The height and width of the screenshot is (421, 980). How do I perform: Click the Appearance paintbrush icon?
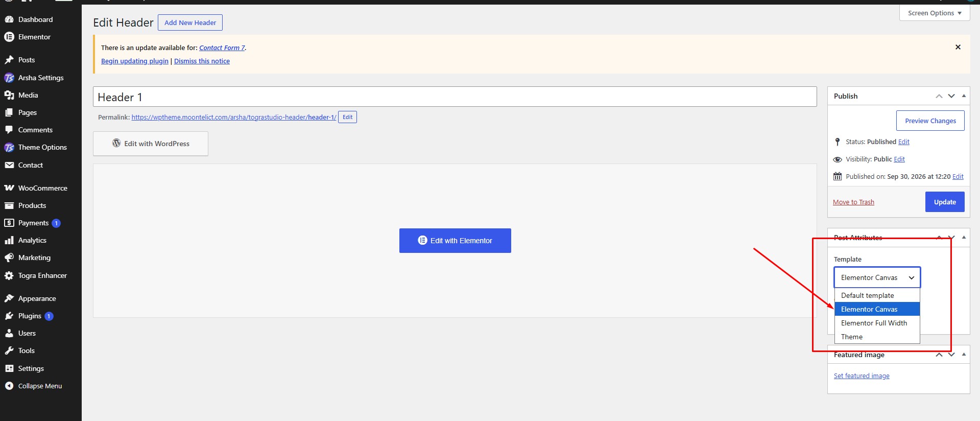[x=9, y=298]
